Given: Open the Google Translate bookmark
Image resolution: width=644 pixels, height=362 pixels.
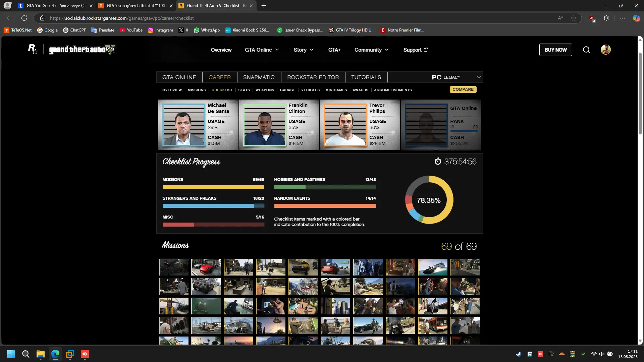Looking at the screenshot, I should (x=103, y=30).
